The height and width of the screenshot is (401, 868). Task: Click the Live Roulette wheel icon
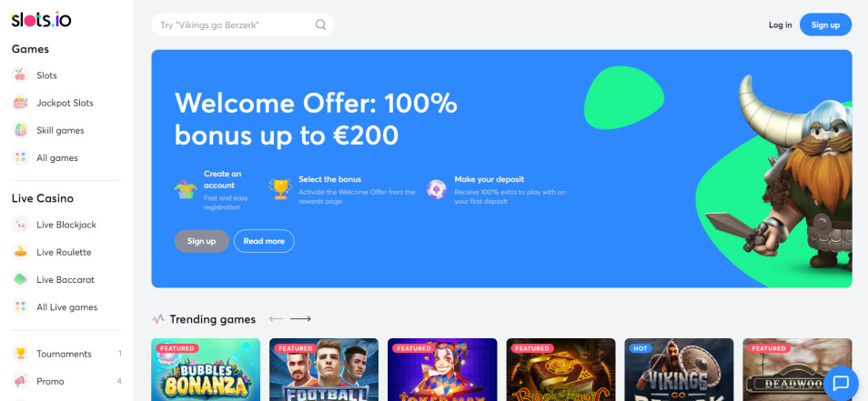21,252
